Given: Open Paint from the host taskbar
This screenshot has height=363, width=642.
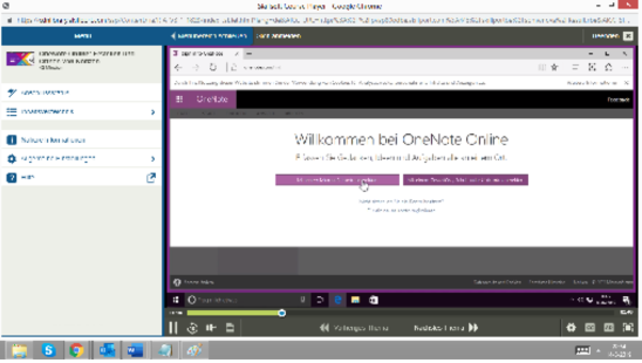Looking at the screenshot, I should 194,351.
